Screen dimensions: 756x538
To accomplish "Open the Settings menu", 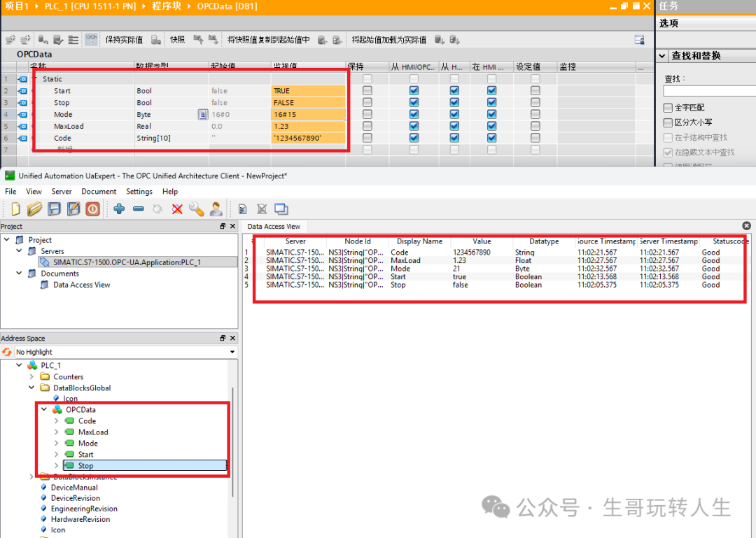I will tap(139, 192).
